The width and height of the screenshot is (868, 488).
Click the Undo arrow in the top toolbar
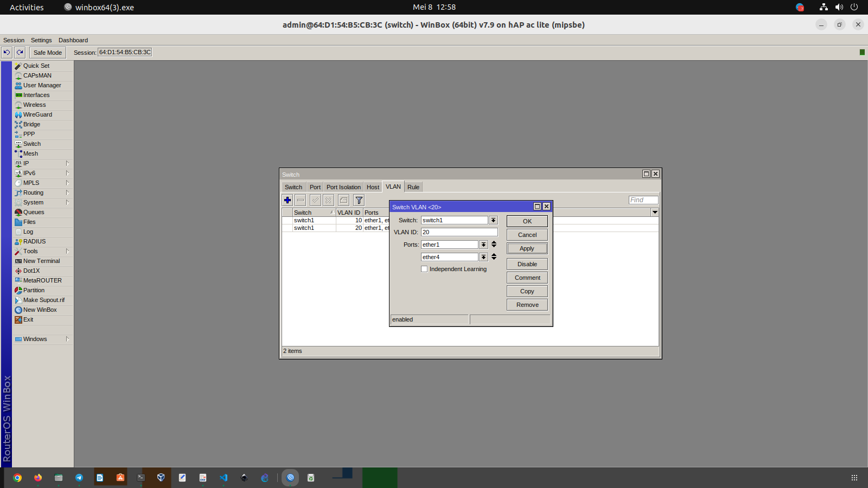(7, 52)
